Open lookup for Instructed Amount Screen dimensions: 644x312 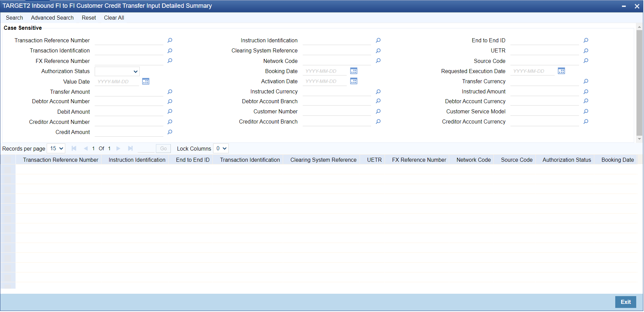coord(586,92)
